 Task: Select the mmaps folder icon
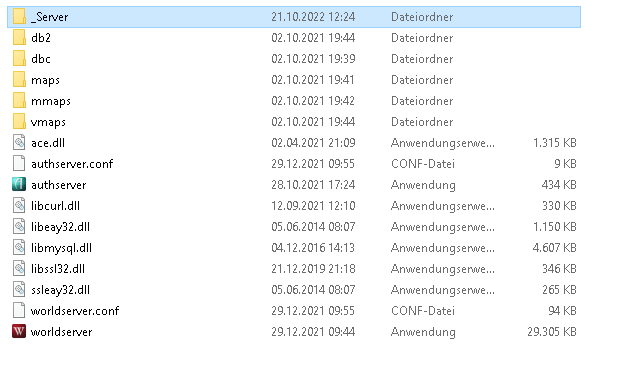tap(19, 101)
